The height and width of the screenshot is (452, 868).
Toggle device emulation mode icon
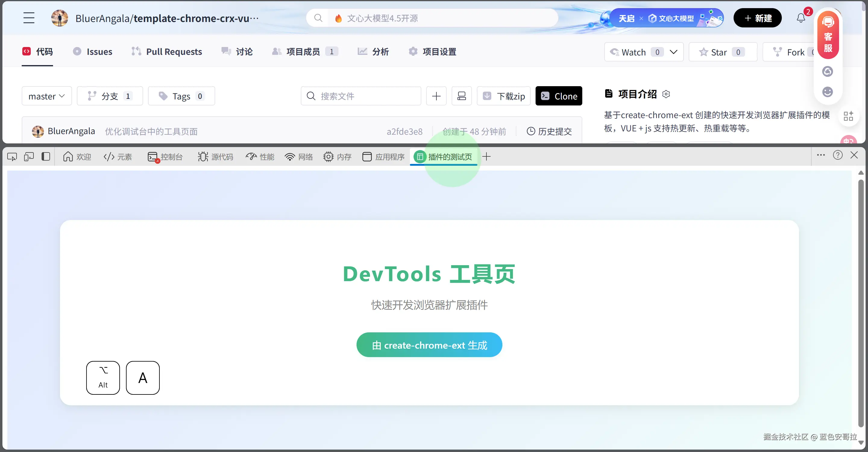(x=29, y=157)
